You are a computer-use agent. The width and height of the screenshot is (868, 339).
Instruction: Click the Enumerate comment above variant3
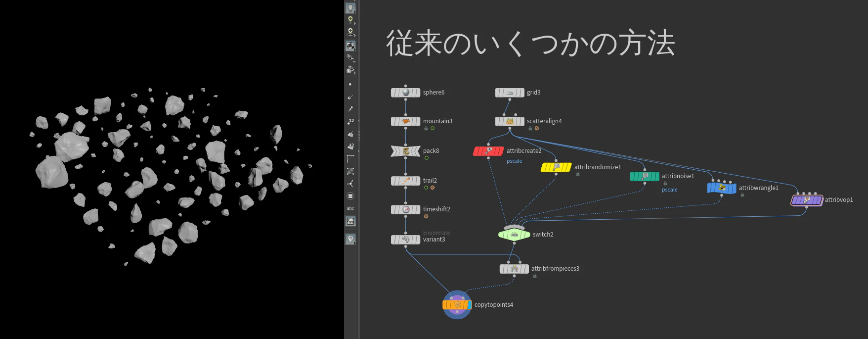(x=436, y=233)
